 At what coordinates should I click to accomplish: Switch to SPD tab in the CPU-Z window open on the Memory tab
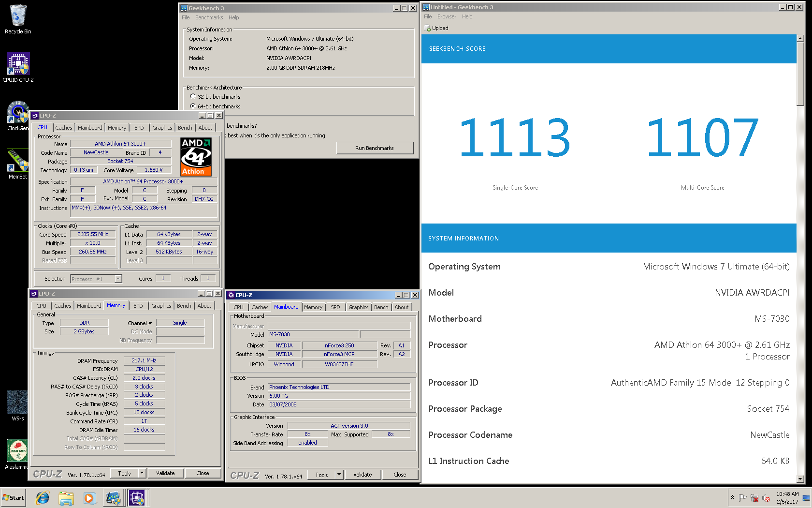click(x=138, y=306)
